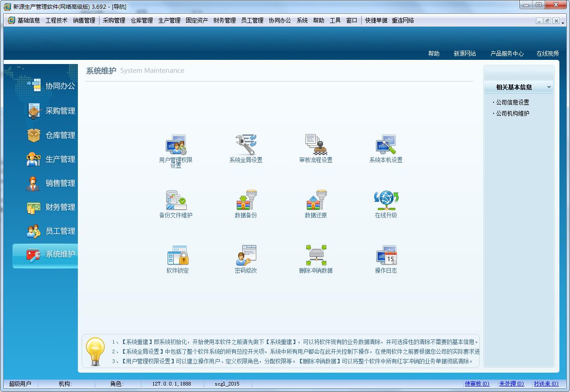Viewport: 570px width, 392px height.
Task: Click 产品服务中心 in top bar
Action: [507, 53]
